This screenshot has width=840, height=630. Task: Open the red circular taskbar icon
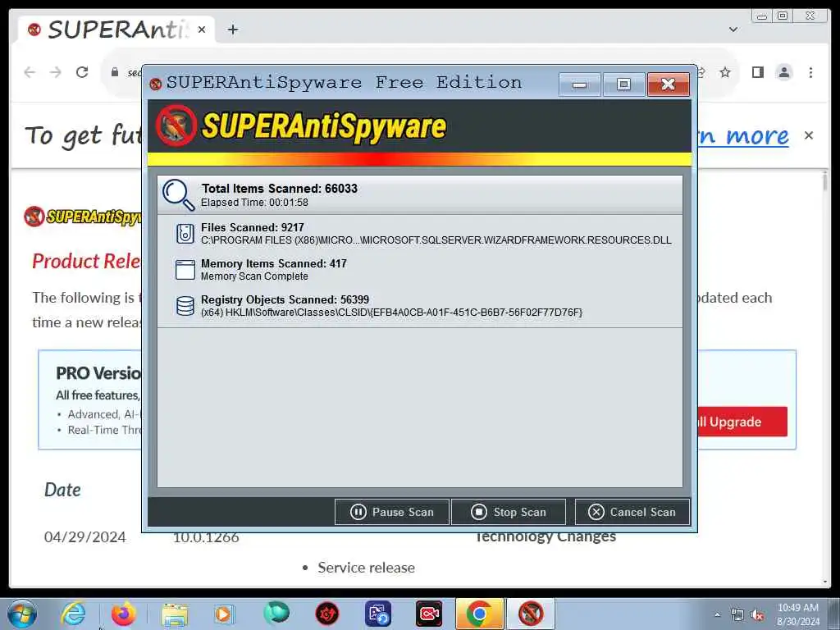[326, 614]
